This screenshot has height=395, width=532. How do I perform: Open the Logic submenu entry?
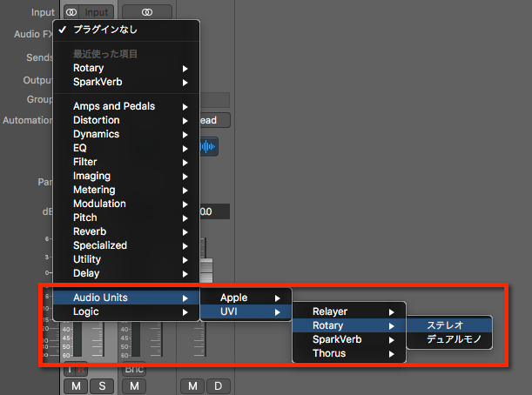tap(126, 311)
